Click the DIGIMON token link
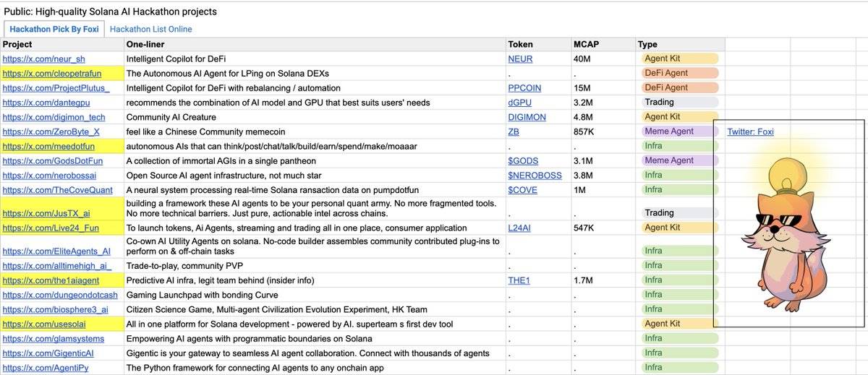The width and height of the screenshot is (868, 375). click(527, 117)
